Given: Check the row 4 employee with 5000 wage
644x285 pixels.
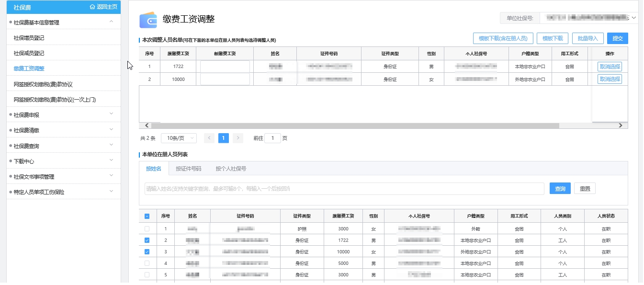Looking at the screenshot, I should pyautogui.click(x=147, y=263).
